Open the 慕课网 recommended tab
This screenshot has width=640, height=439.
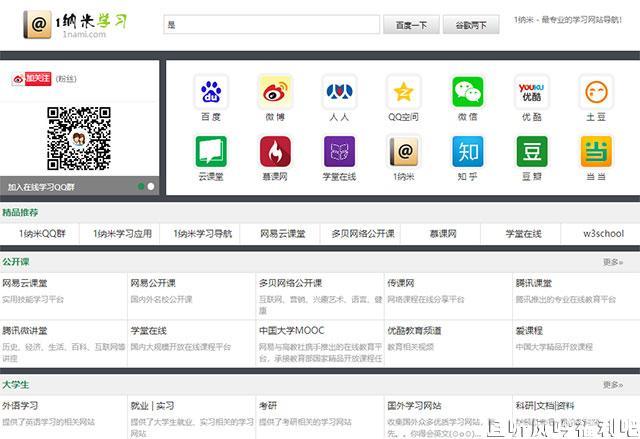tap(443, 234)
